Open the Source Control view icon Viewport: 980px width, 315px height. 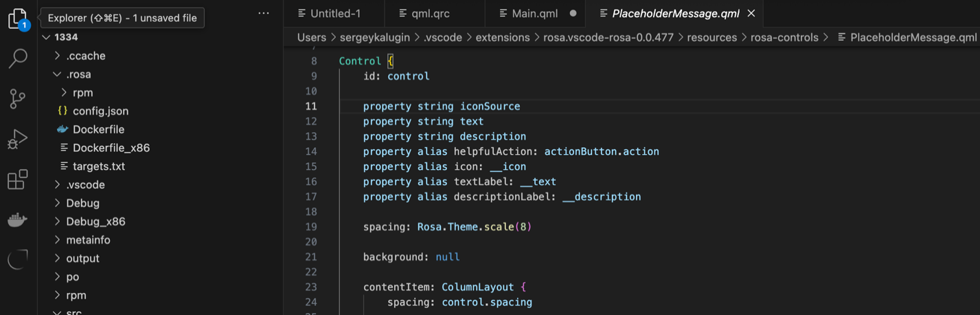click(18, 99)
